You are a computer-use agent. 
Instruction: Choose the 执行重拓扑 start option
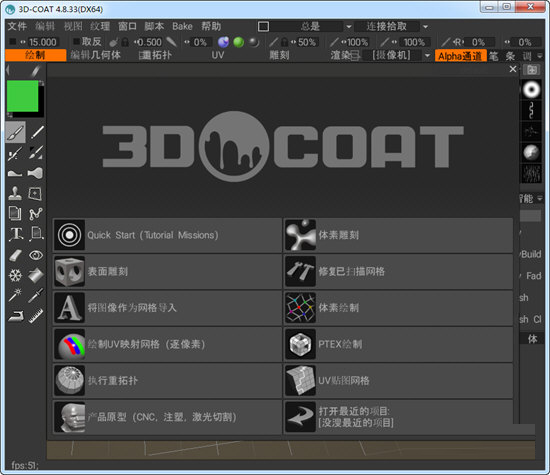(168, 381)
